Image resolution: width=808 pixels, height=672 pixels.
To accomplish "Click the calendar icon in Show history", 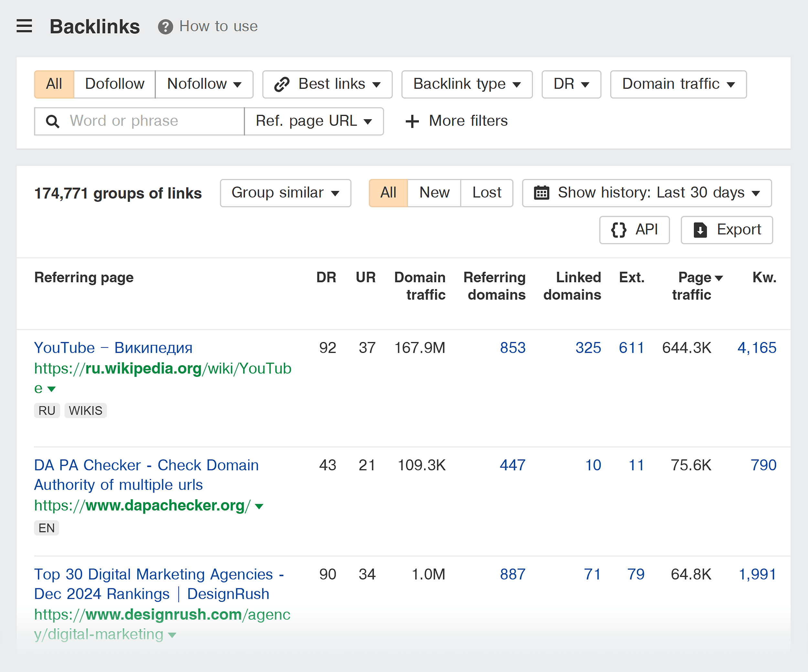I will click(x=541, y=192).
